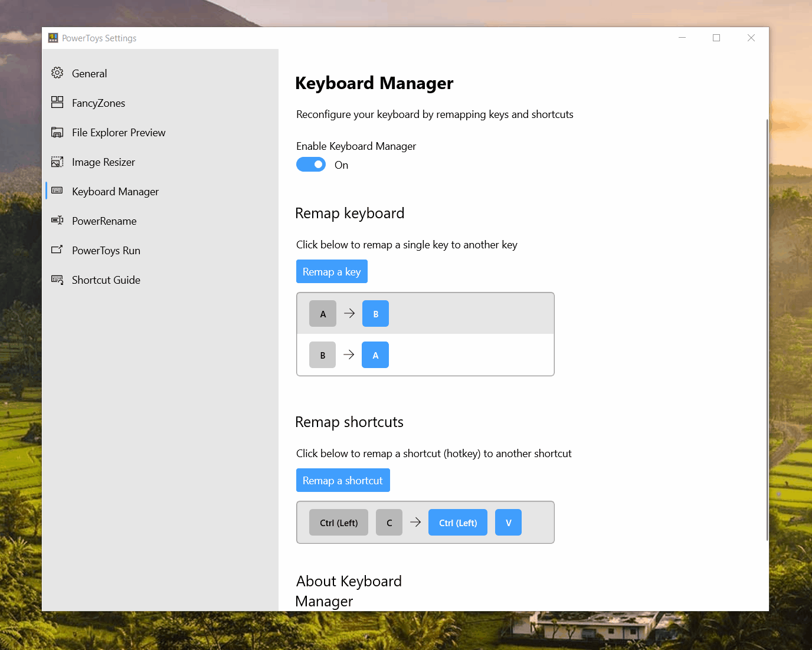This screenshot has width=812, height=650.
Task: Click the blue V key in shortcut mapping
Action: (x=508, y=523)
